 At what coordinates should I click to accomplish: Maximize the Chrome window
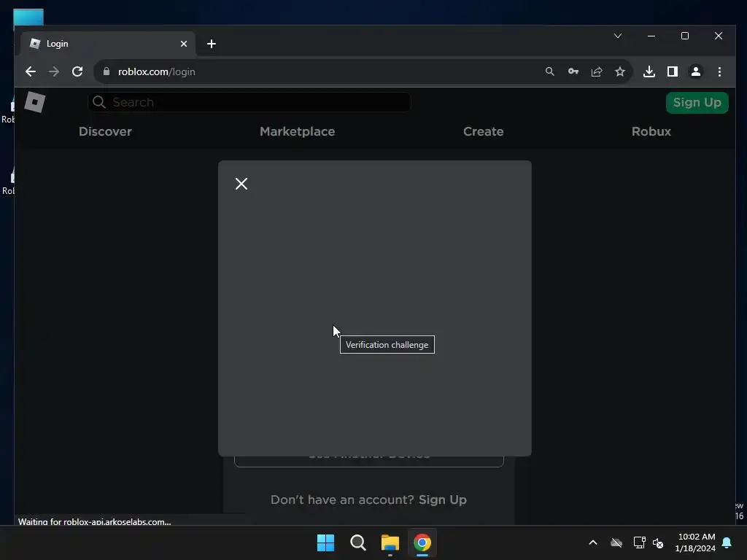tap(684, 36)
